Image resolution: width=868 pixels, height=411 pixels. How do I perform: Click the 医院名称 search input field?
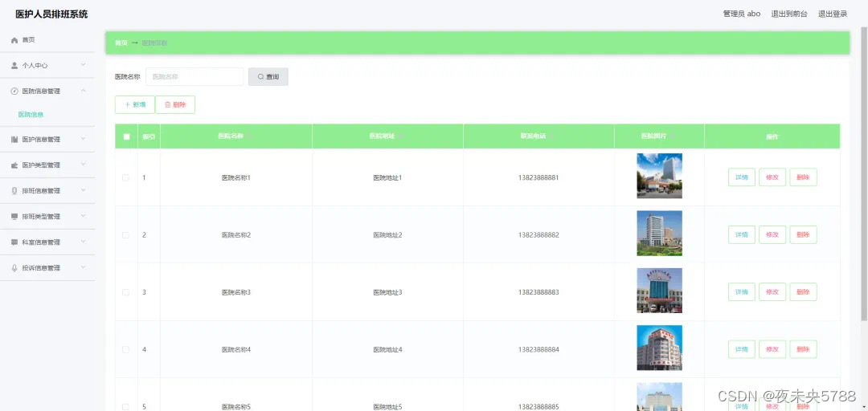click(194, 77)
